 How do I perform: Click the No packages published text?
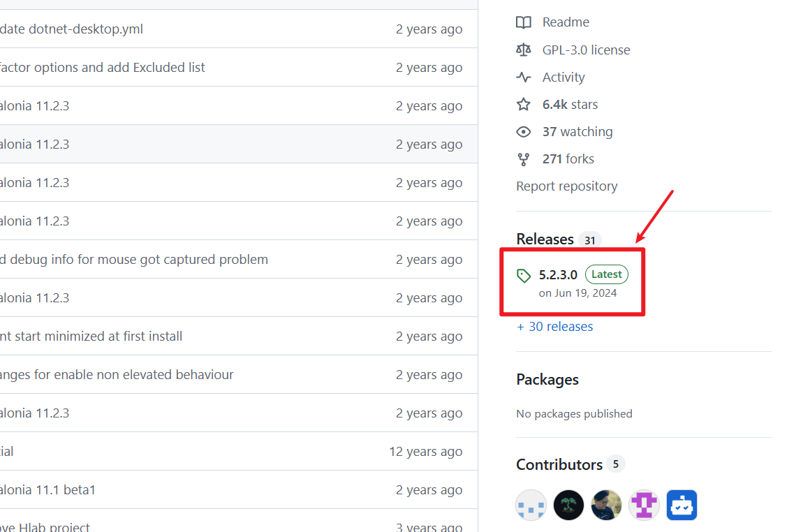574,414
